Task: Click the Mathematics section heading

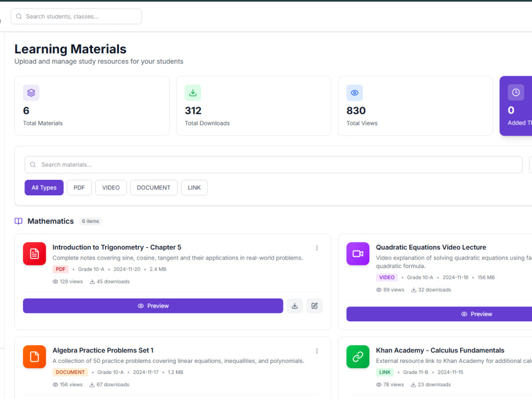Action: pos(51,221)
